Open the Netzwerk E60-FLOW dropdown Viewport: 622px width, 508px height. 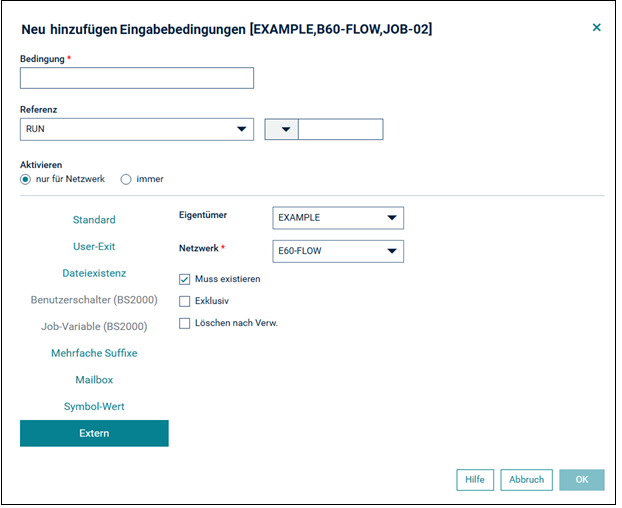[338, 251]
